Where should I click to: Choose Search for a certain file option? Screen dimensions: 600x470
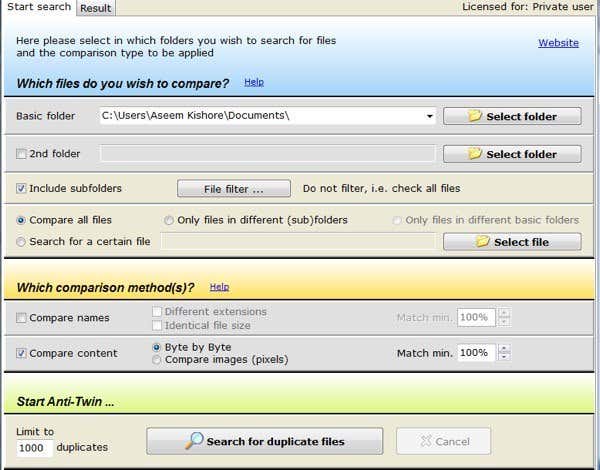click(x=22, y=241)
